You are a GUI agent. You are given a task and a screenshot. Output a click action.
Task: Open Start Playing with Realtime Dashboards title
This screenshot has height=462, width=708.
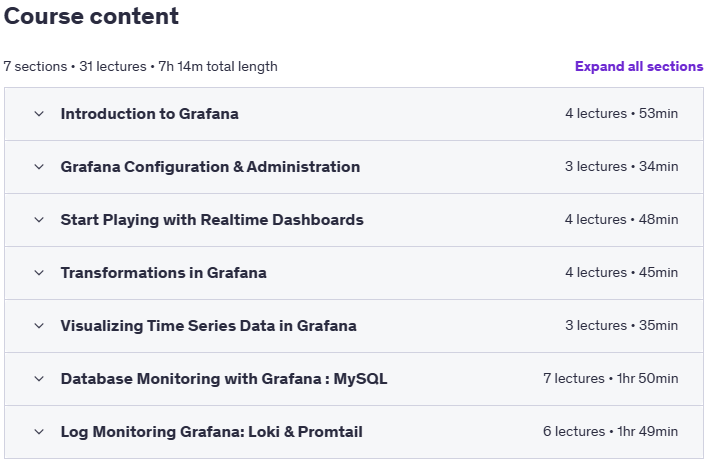pos(212,220)
